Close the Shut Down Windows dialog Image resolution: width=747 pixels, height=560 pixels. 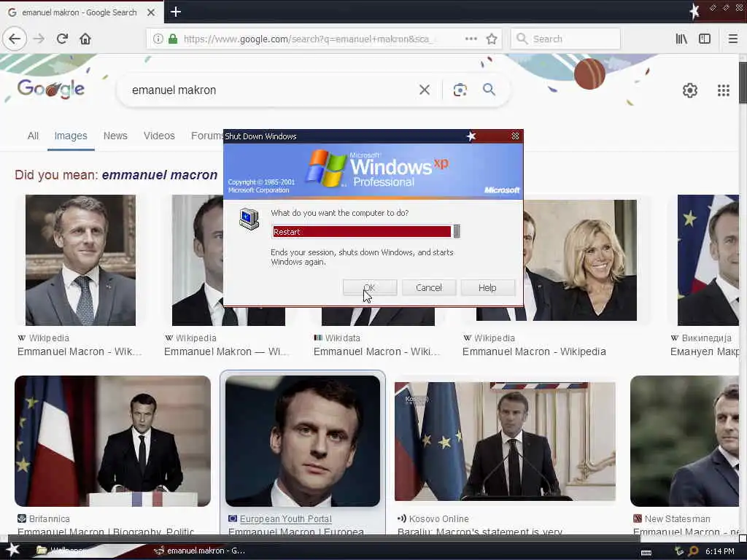coord(516,136)
